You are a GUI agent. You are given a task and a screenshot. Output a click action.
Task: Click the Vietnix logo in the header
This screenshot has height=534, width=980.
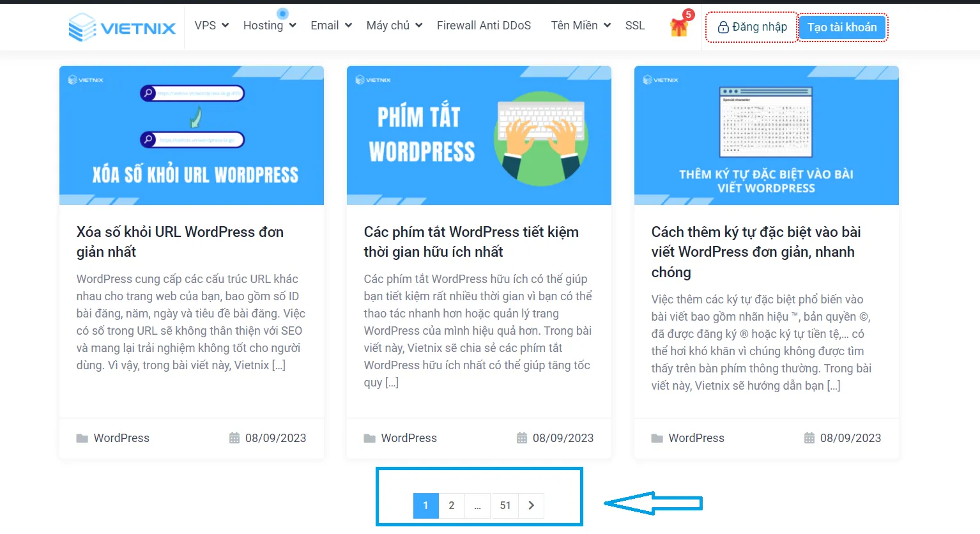(122, 27)
